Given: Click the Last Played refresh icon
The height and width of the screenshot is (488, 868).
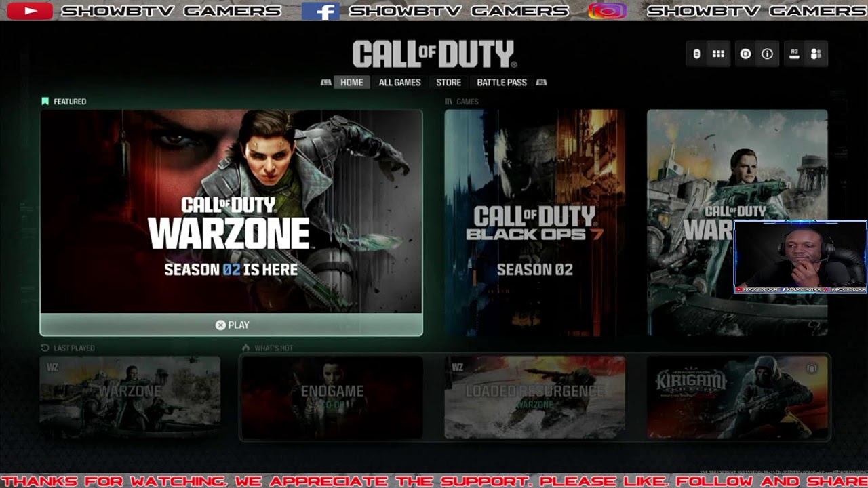Looking at the screenshot, I should pos(45,348).
